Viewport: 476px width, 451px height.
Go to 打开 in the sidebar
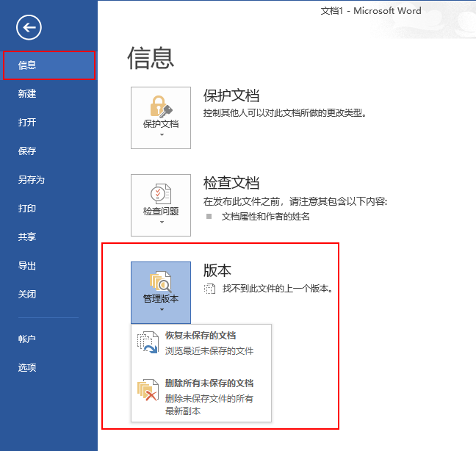[27, 123]
